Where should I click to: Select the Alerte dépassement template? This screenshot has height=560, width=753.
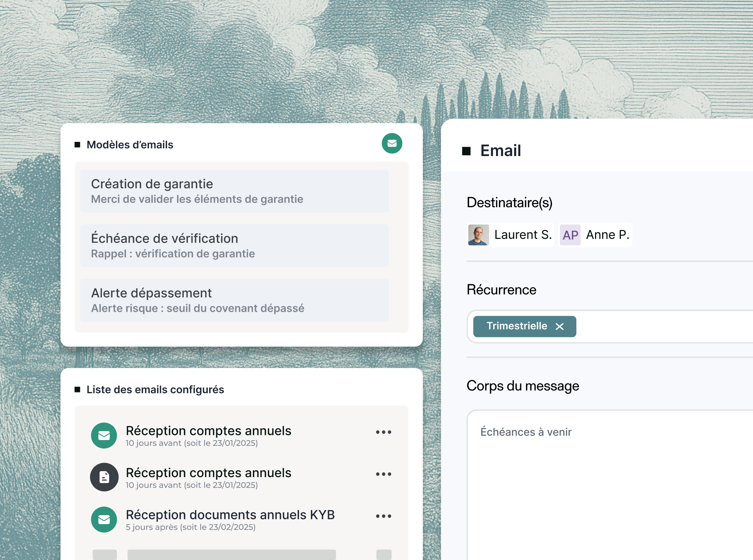[x=235, y=300]
